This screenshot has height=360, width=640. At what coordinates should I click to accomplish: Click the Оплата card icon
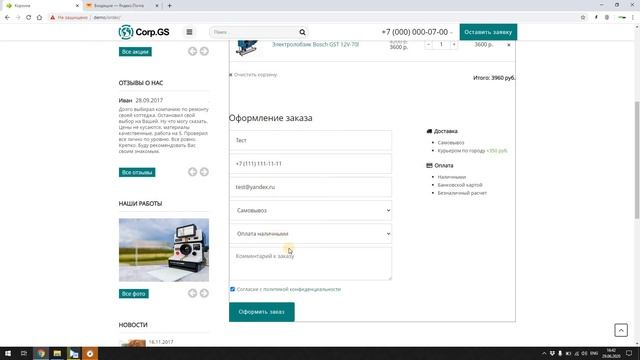pos(429,165)
